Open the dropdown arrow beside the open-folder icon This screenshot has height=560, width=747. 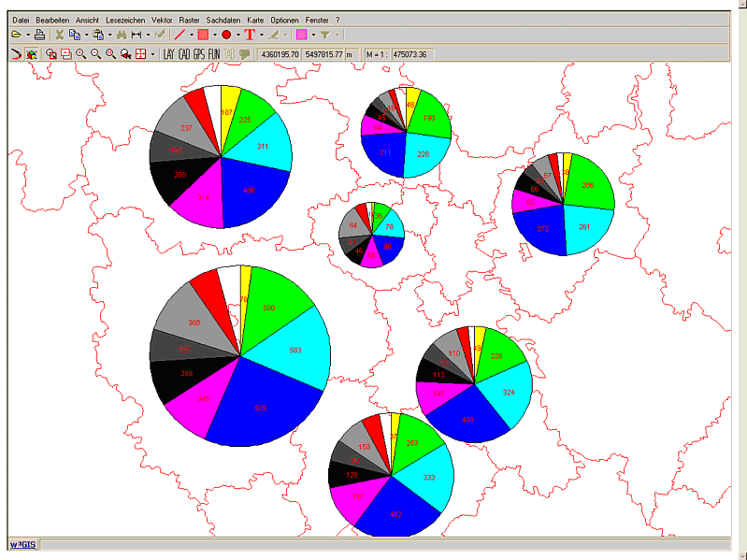(28, 35)
